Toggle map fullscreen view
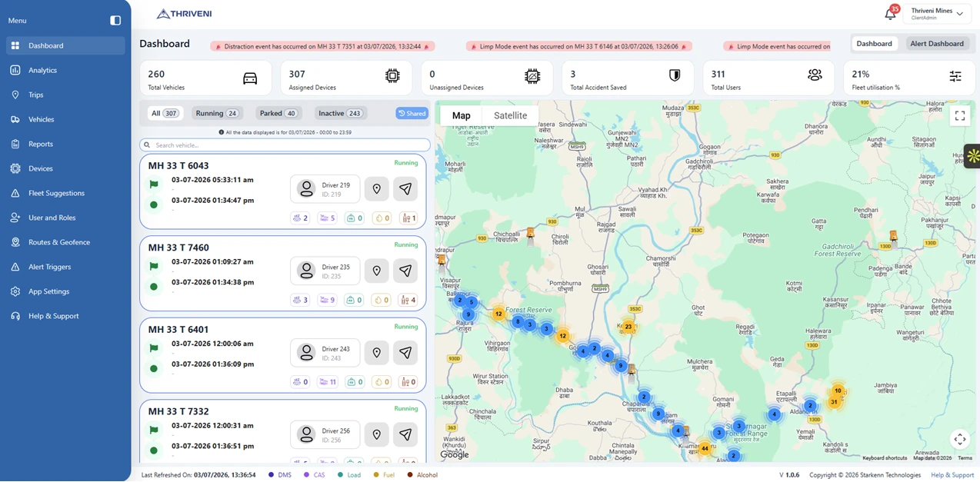This screenshot has width=980, height=482. coord(960,116)
